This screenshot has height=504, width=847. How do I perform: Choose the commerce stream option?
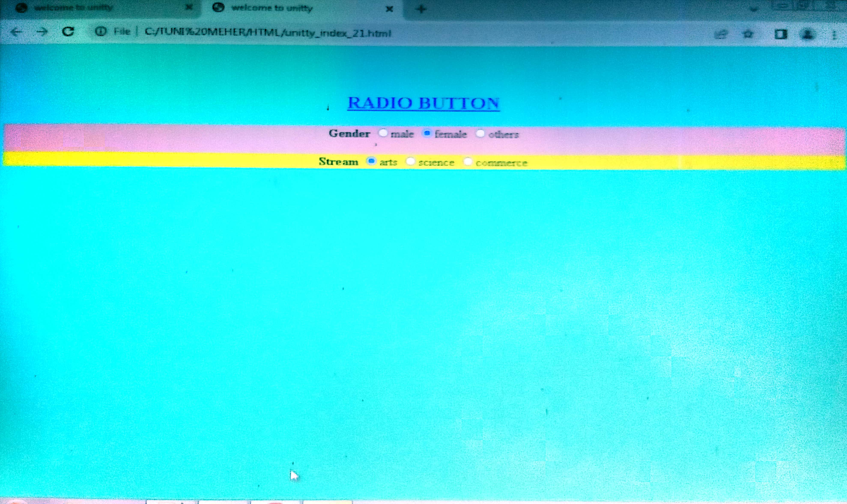(468, 162)
